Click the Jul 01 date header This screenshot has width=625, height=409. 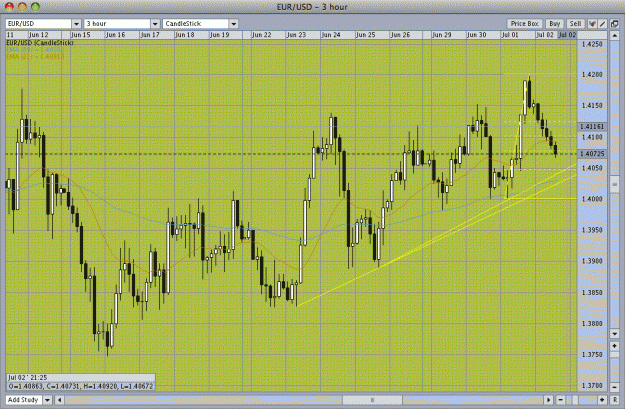pos(510,35)
